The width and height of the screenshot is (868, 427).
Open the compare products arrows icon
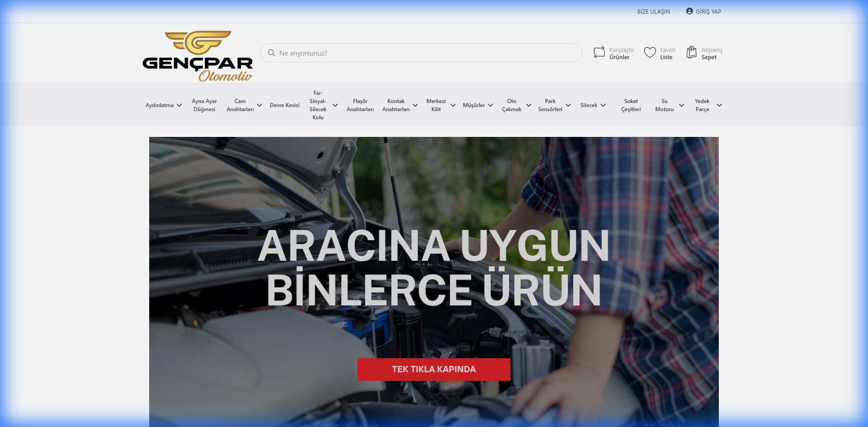click(599, 53)
